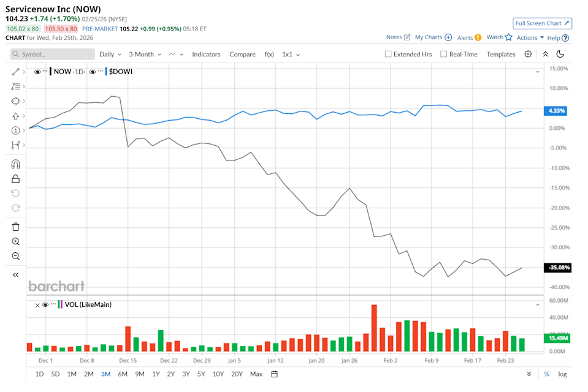
Task: Add NOW to Watch list
Action: pos(499,37)
